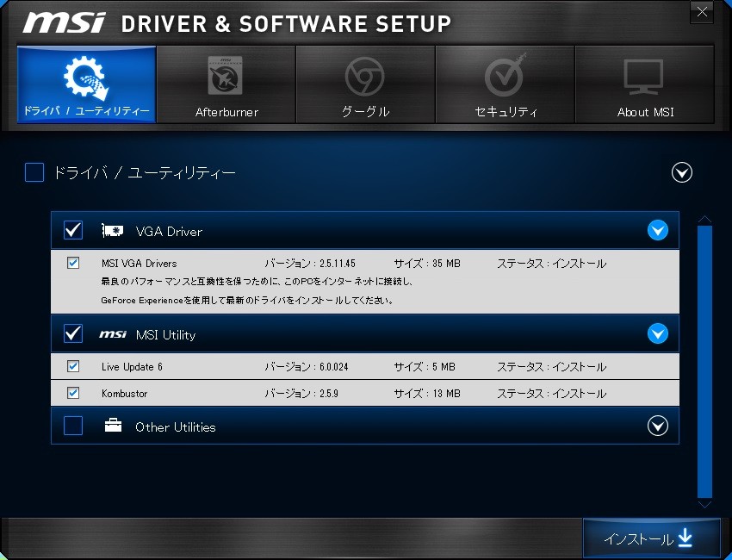Collapse the VGA Driver section
The image size is (732, 560).
coord(657,230)
